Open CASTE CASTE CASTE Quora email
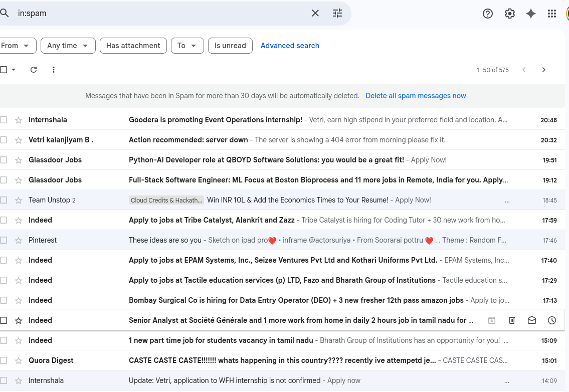 [282, 360]
